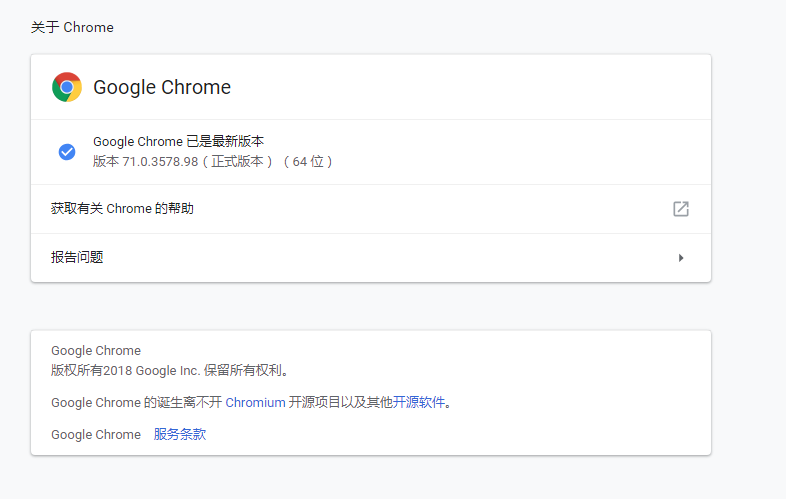Click the (正式版本) label
The image size is (786, 499).
(238, 161)
